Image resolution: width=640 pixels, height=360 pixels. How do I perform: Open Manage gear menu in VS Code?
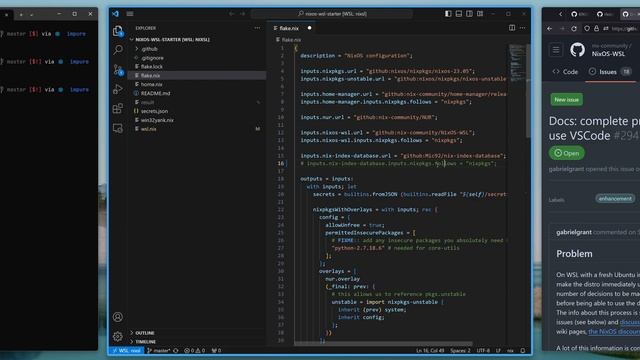click(118, 336)
